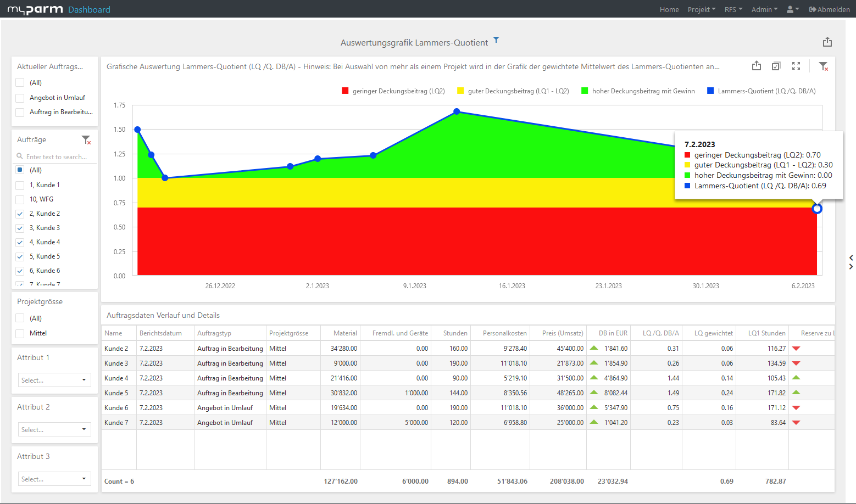Open the Admin menu
The image size is (856, 504).
click(764, 9)
